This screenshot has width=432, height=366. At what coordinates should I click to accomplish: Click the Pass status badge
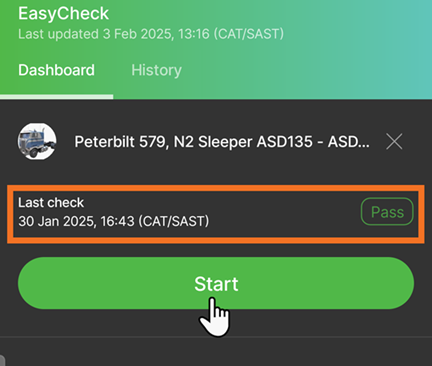coord(387,212)
